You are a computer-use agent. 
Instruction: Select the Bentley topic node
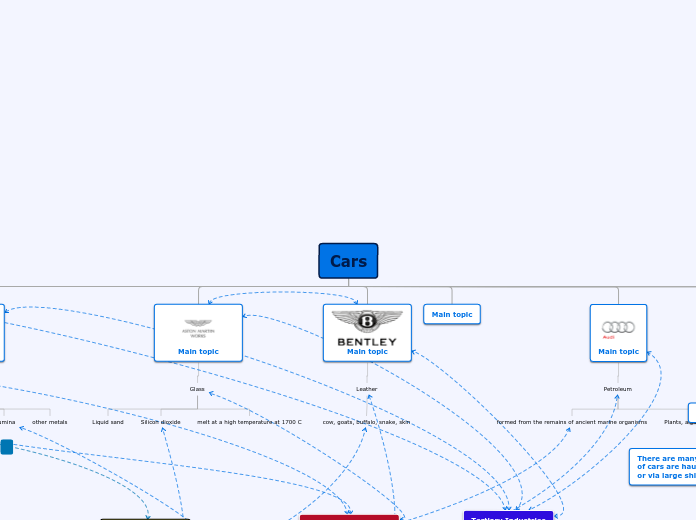368,333
